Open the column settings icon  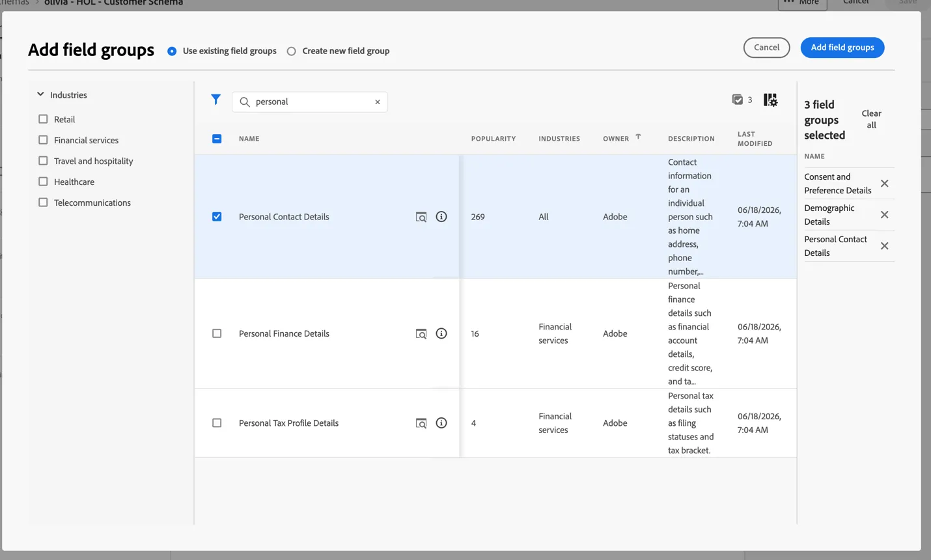[x=770, y=100]
